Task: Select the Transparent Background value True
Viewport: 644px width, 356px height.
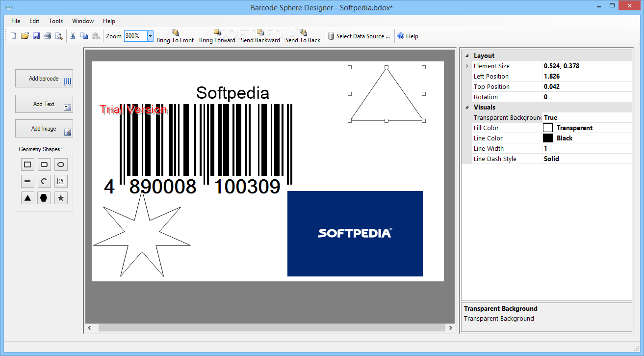Action: [587, 117]
